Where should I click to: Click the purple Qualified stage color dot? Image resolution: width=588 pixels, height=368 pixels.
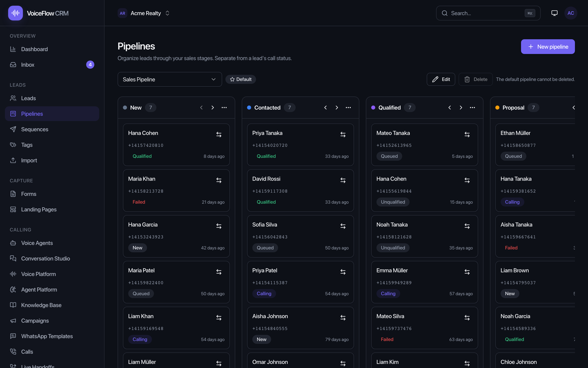point(373,108)
